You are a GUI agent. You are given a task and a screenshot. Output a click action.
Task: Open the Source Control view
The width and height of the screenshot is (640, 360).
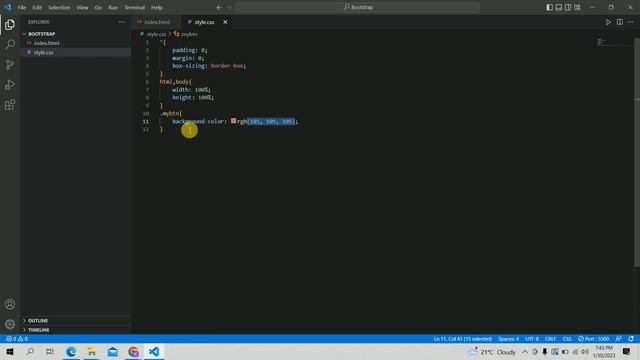[10, 64]
